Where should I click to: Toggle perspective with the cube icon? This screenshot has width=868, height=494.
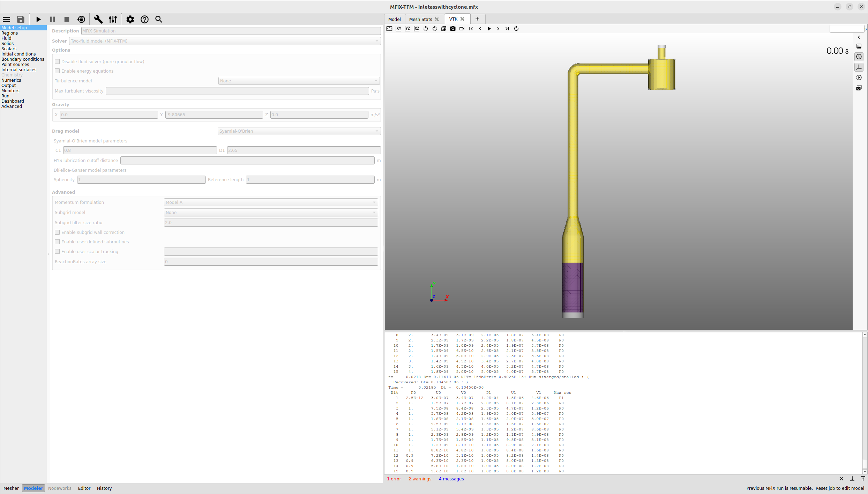click(x=443, y=29)
